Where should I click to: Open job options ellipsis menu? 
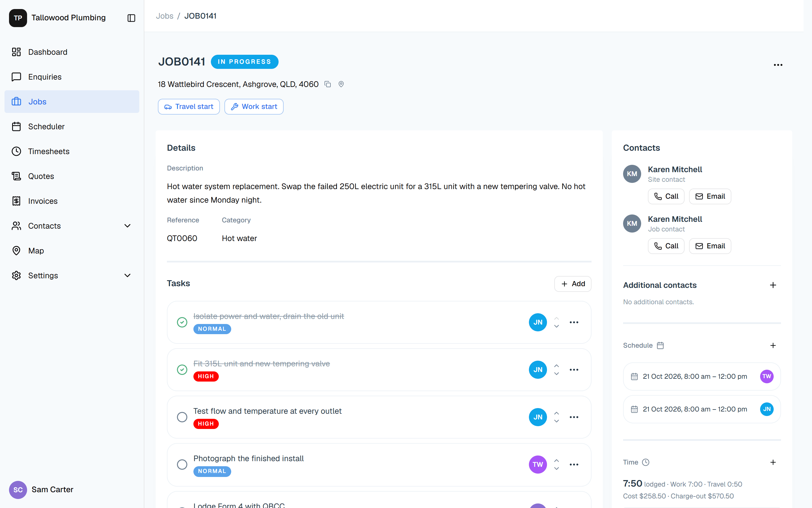click(x=778, y=65)
